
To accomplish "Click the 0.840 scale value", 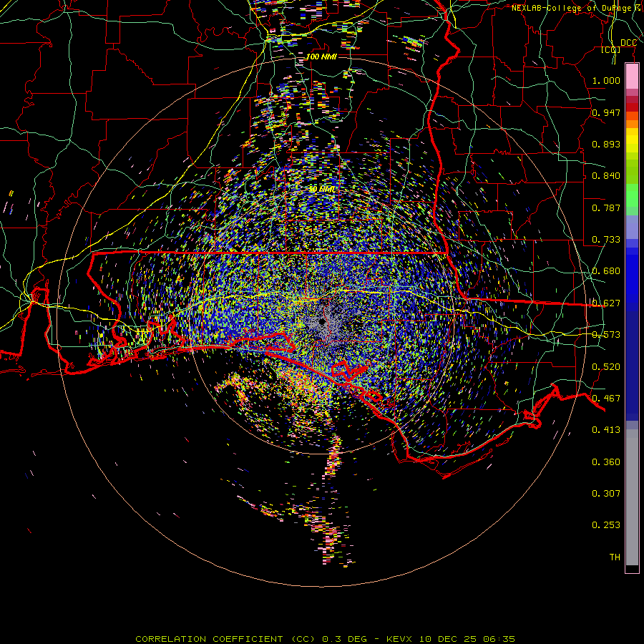I will coord(606,176).
